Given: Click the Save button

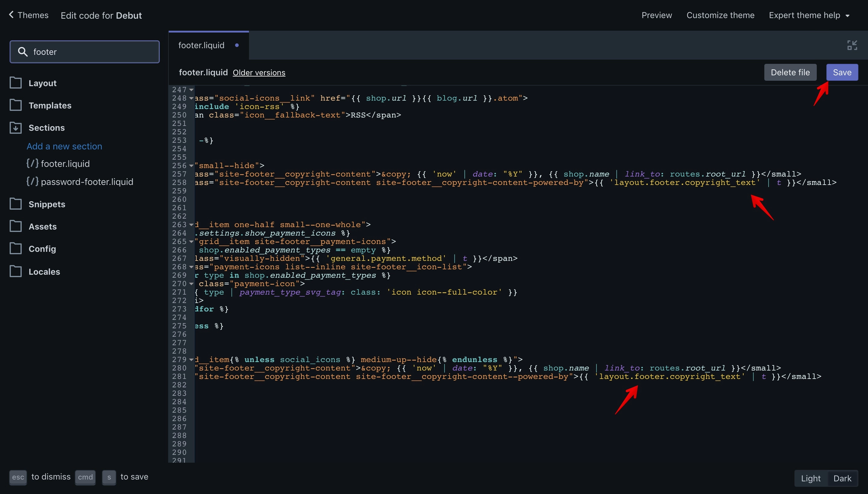Looking at the screenshot, I should (842, 72).
